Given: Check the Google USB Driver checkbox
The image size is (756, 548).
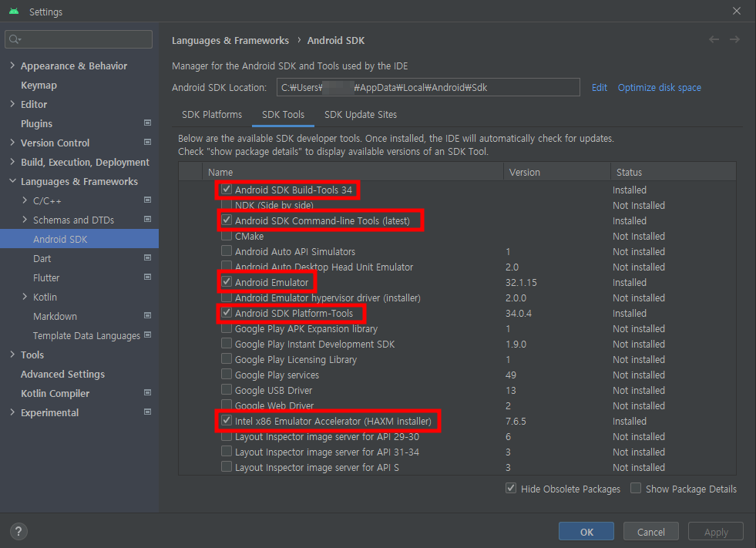Looking at the screenshot, I should 226,390.
